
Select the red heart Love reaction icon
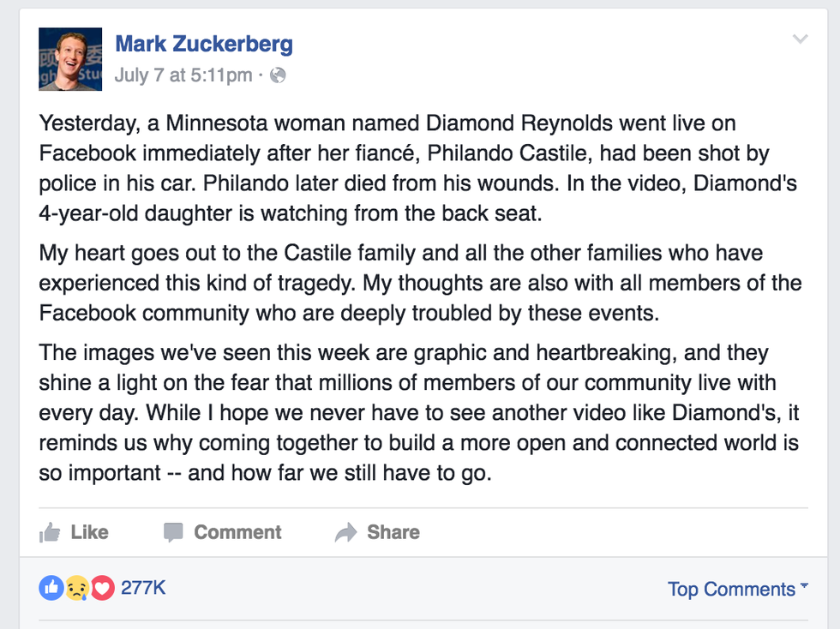click(102, 588)
